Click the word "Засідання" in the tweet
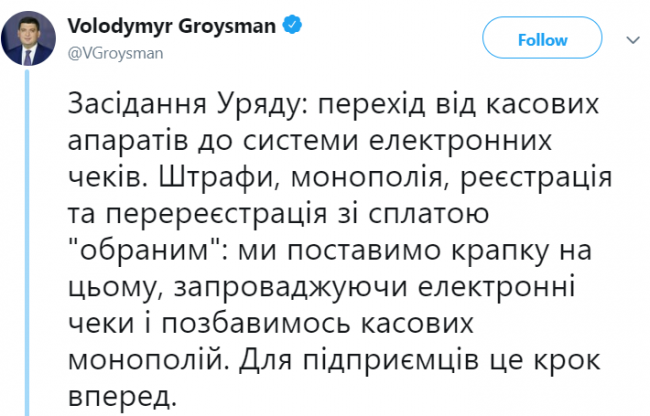Image resolution: width=650 pixels, height=416 pixels. [x=128, y=105]
